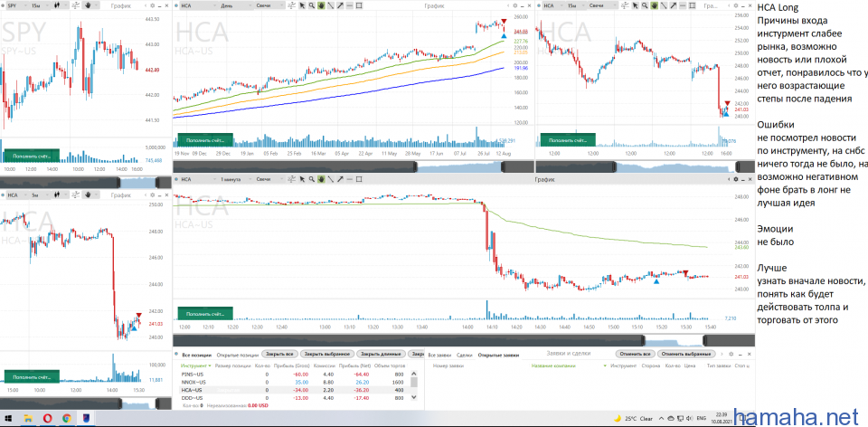Select pointer tool in HCA 15m chart

tap(636, 5)
